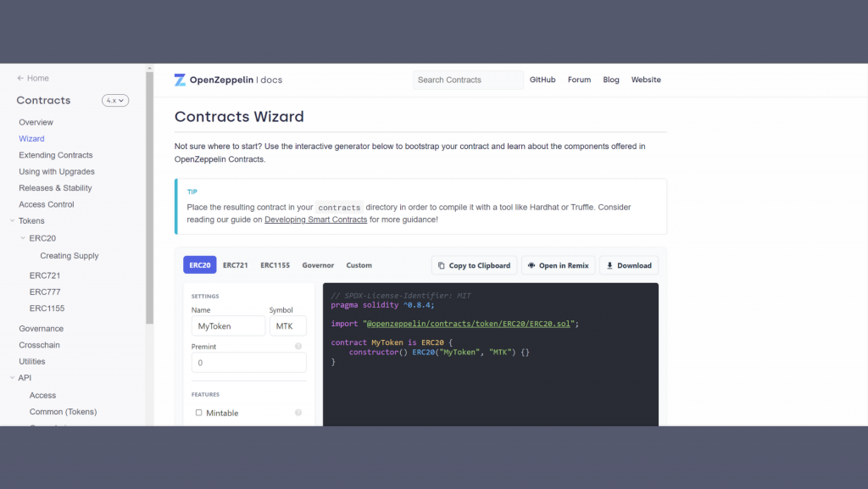
Task: Collapse the ERC20 subtree chevron
Action: point(23,238)
